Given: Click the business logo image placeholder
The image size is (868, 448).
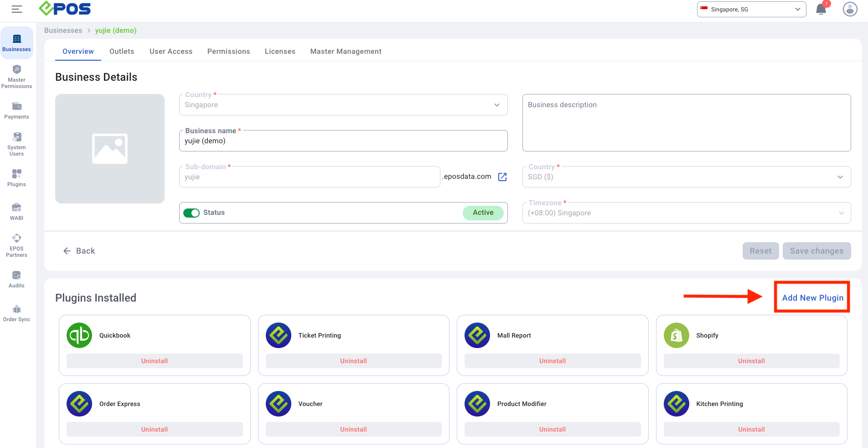Looking at the screenshot, I should point(110,149).
